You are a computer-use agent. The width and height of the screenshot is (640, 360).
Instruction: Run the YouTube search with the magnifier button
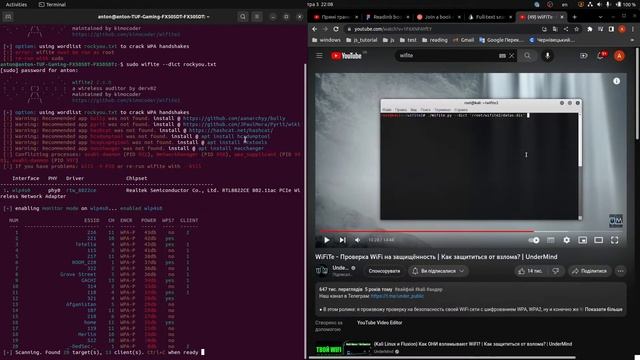527,56
